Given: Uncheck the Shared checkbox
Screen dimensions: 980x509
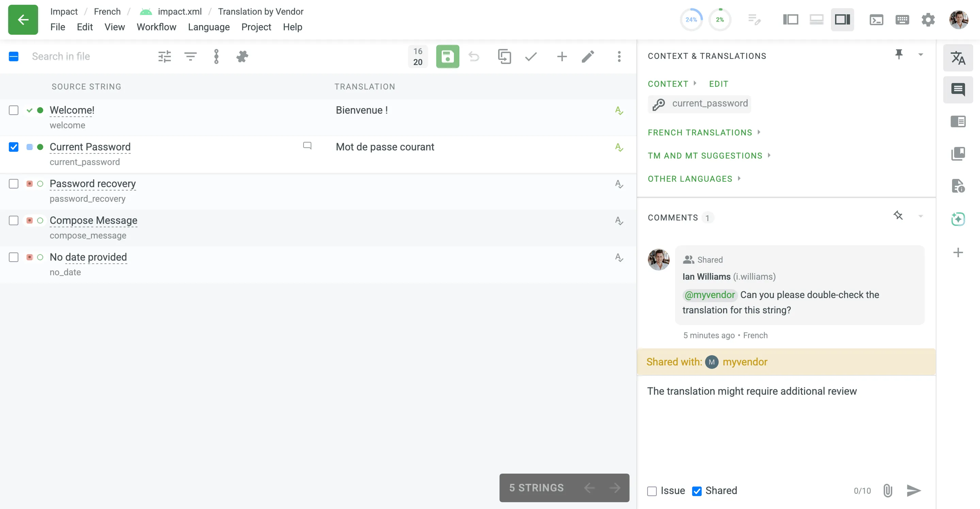Looking at the screenshot, I should pos(697,491).
